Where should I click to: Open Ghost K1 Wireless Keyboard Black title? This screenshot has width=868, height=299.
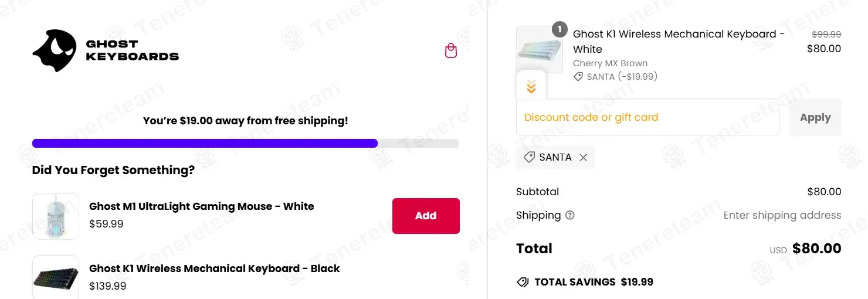click(x=214, y=269)
